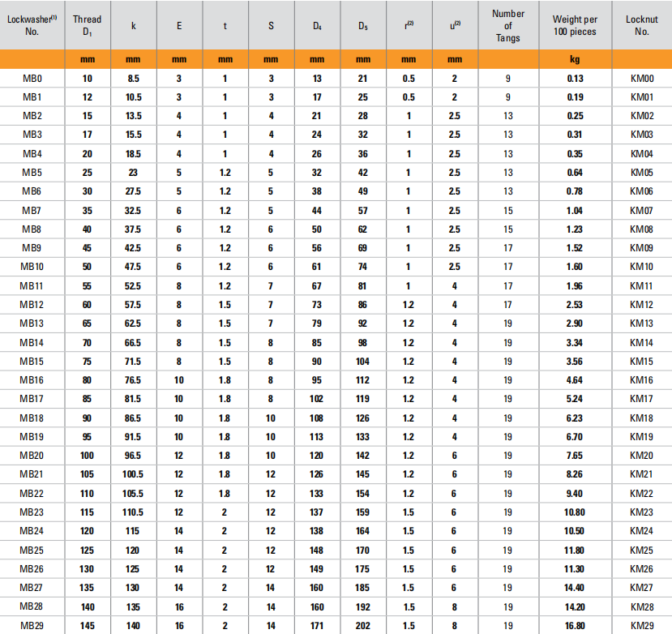This screenshot has width=672, height=634.
Task: Select the KM12 locknut cell
Action: pyautogui.click(x=642, y=304)
